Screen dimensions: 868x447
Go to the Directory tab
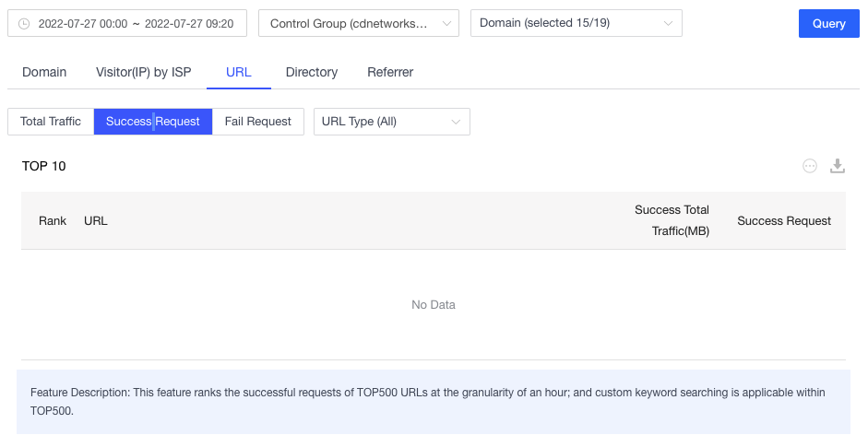pyautogui.click(x=312, y=72)
